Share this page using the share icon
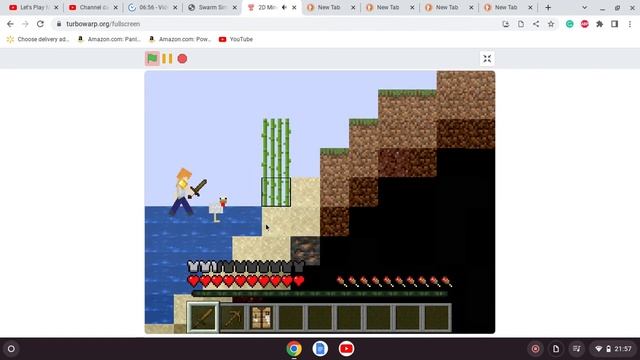This screenshot has height=360, width=640. 536,24
